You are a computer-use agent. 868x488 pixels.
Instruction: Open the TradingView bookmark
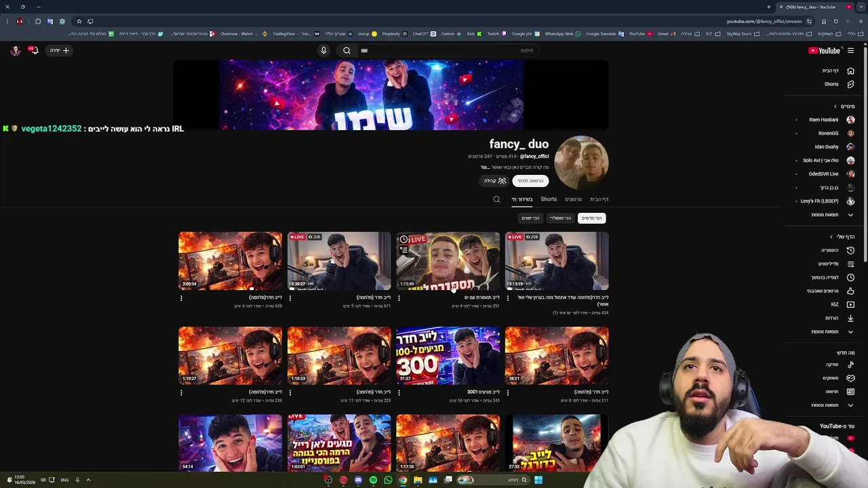pyautogui.click(x=297, y=34)
